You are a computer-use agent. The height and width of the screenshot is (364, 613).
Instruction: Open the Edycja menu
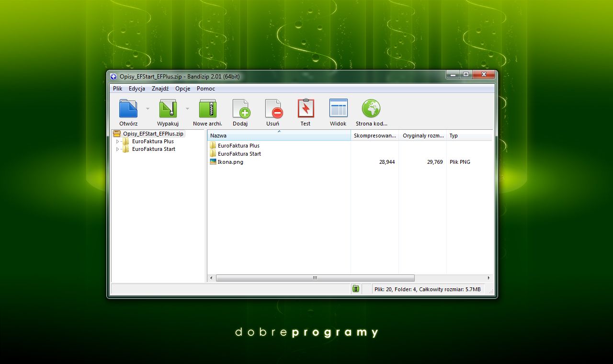(x=137, y=89)
